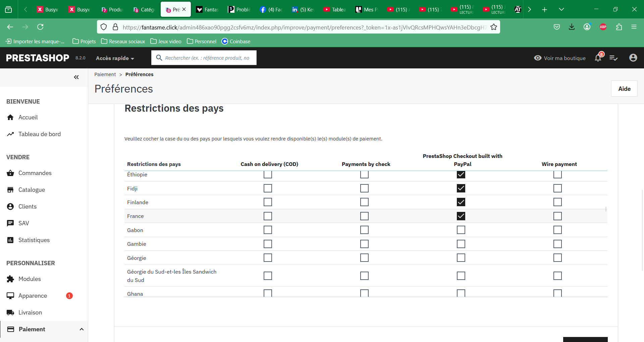The width and height of the screenshot is (644, 342).
Task: Click the Paiement breadcrumb link
Action: 105,74
